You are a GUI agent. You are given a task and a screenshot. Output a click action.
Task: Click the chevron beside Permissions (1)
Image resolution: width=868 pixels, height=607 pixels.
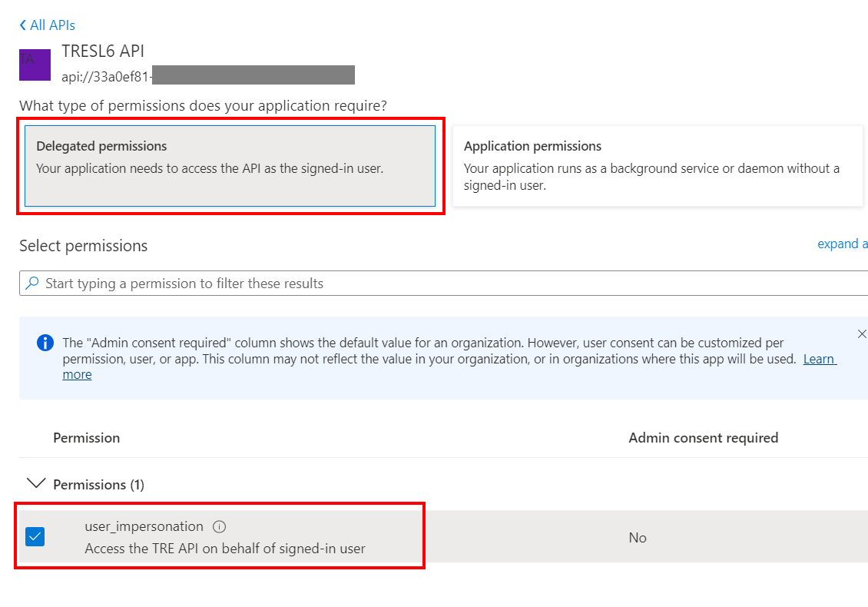[35, 483]
